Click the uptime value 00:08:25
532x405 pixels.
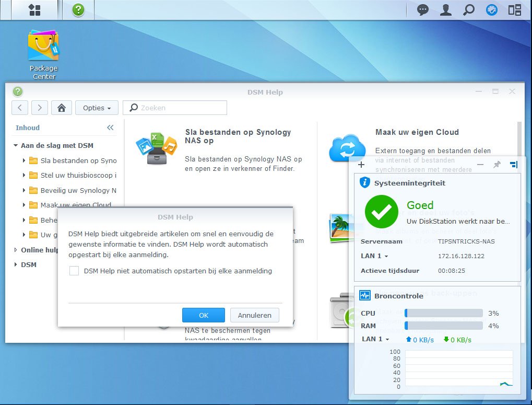coord(451,271)
